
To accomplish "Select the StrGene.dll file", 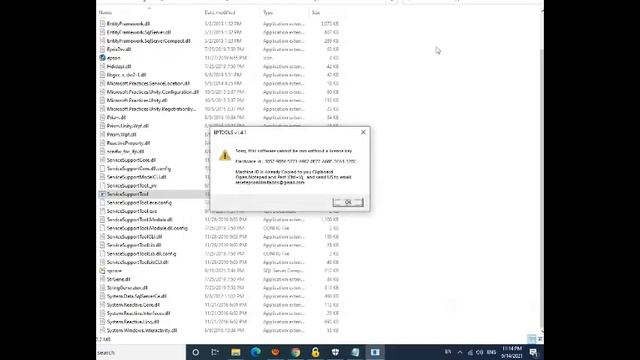I will pyautogui.click(x=118, y=279).
